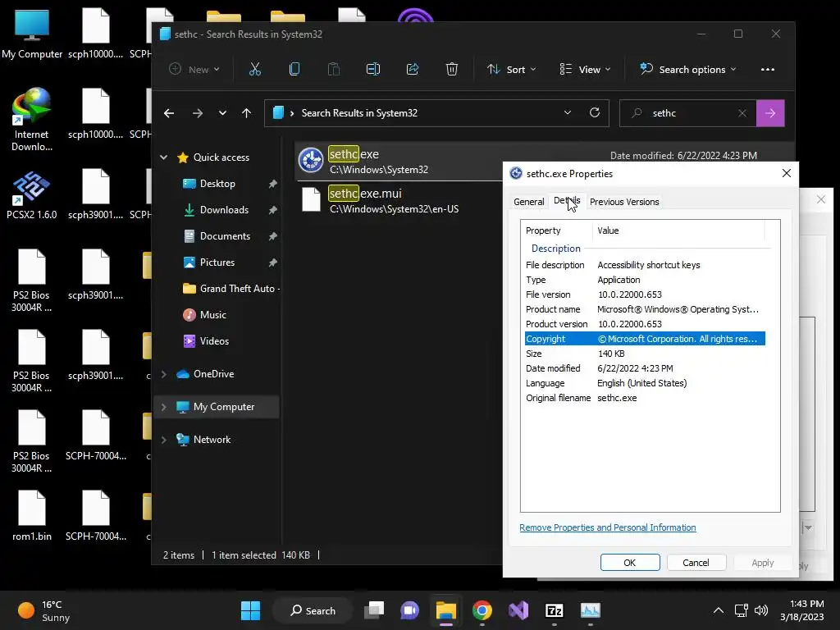Select Documents in Quick access

click(x=225, y=236)
